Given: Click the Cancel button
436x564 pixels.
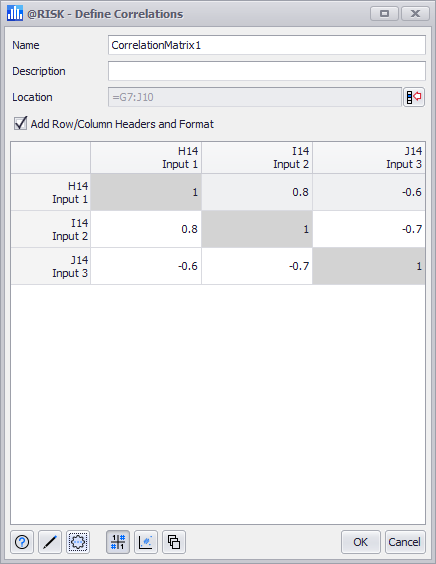Looking at the screenshot, I should pos(405,542).
